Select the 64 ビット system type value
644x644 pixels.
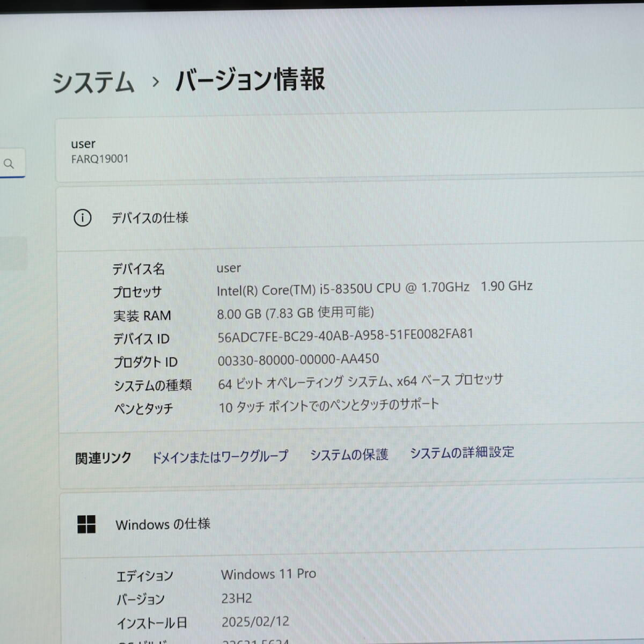click(361, 382)
